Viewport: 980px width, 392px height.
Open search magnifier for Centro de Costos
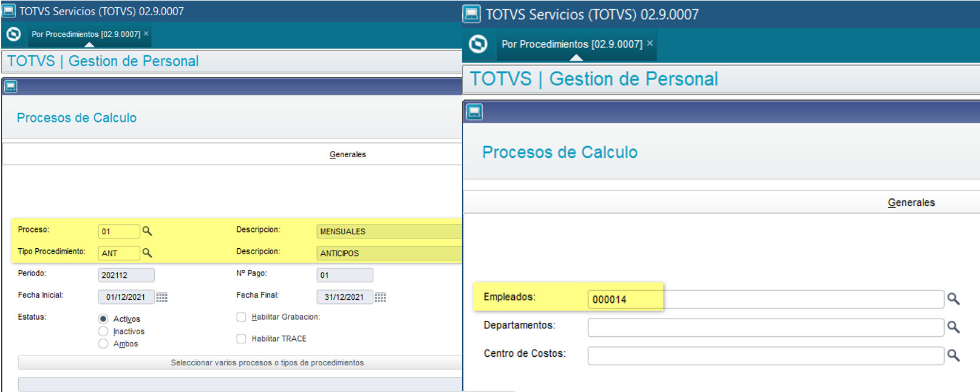[953, 356]
